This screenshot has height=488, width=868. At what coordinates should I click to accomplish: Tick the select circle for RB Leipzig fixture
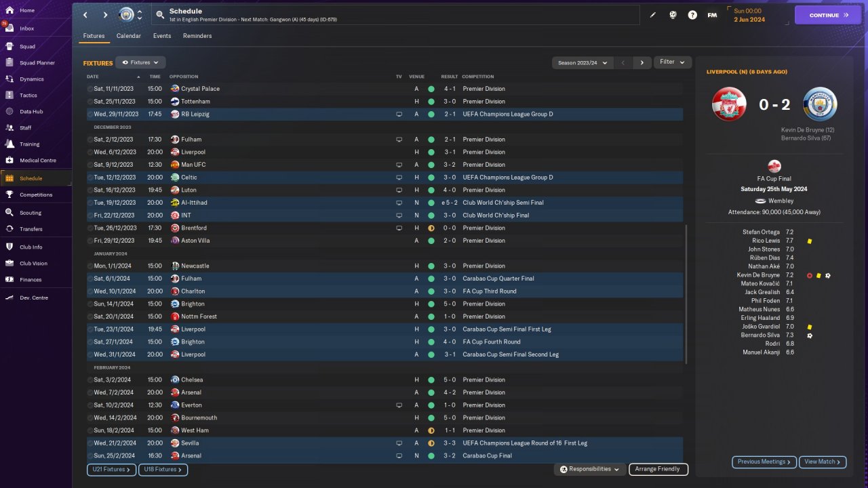click(90, 115)
